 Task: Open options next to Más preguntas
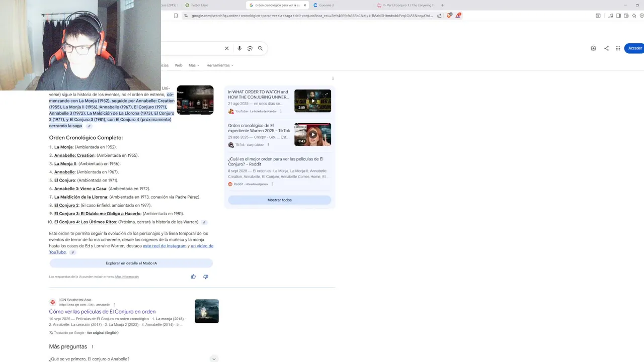coord(93,347)
